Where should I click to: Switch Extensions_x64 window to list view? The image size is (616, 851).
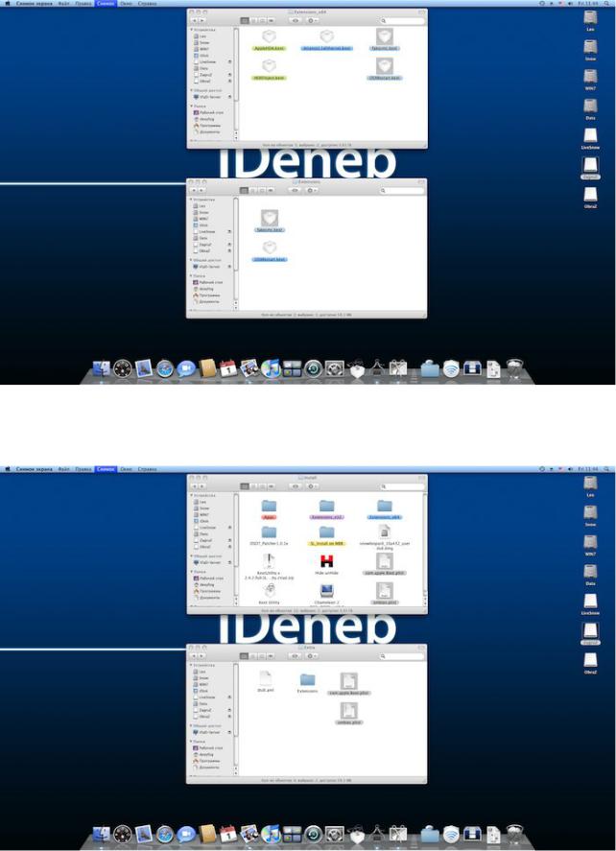pos(253,20)
